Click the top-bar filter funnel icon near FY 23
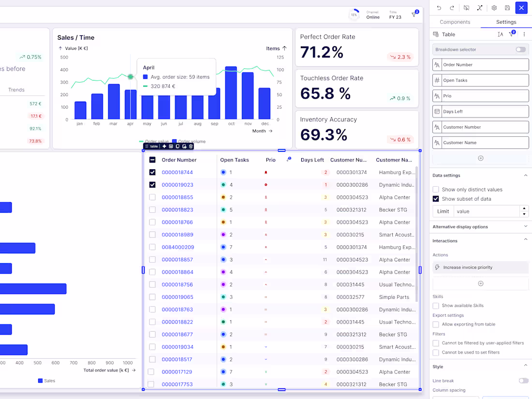Viewport: 532px width, 399px height. [x=414, y=14]
